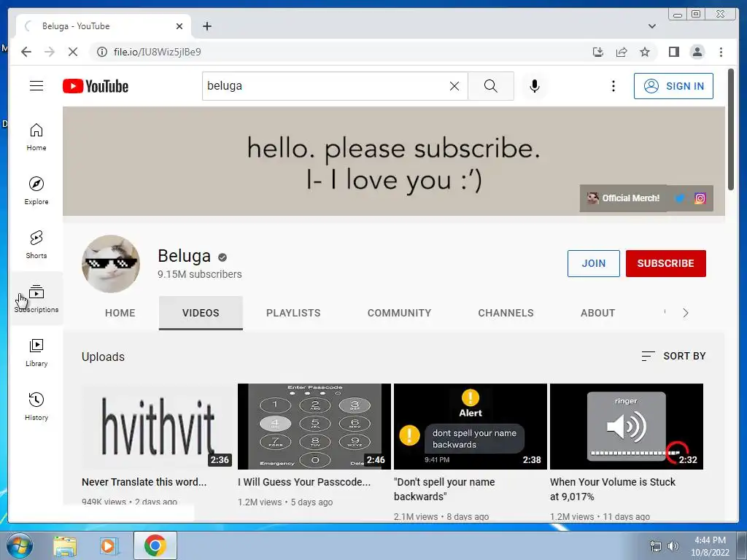This screenshot has height=560, width=747.
Task: Clear the beluga search text
Action: tap(454, 86)
